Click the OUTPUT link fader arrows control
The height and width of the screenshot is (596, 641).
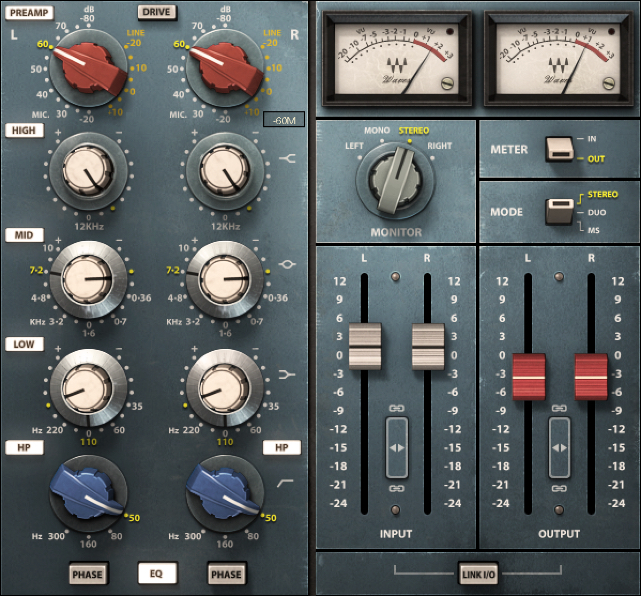559,448
